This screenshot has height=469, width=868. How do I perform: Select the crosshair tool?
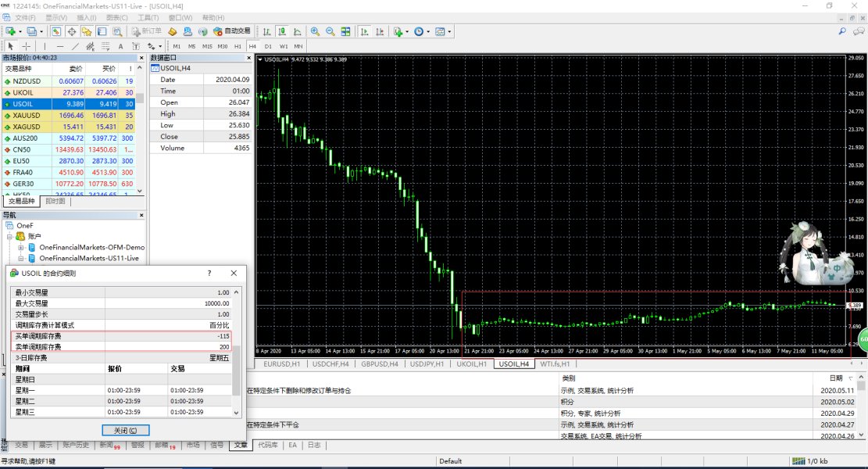[27, 46]
